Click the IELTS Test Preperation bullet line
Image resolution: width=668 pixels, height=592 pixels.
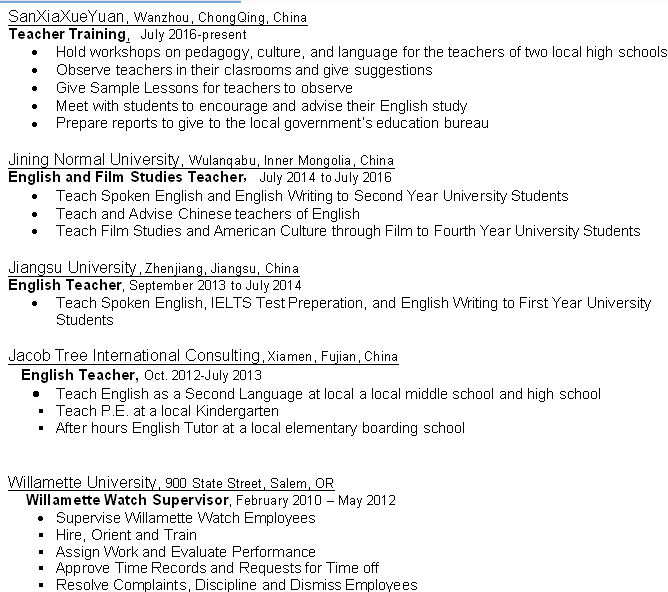click(353, 303)
